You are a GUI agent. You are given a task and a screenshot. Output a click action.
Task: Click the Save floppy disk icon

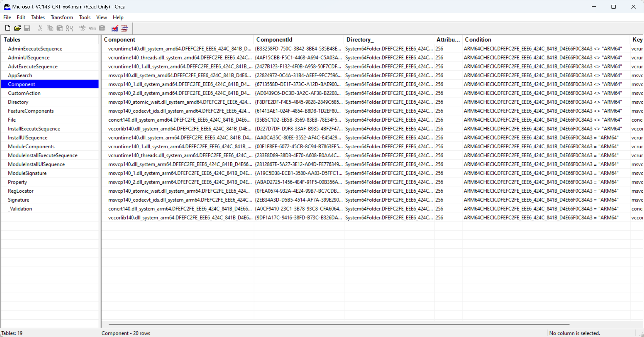coord(27,28)
